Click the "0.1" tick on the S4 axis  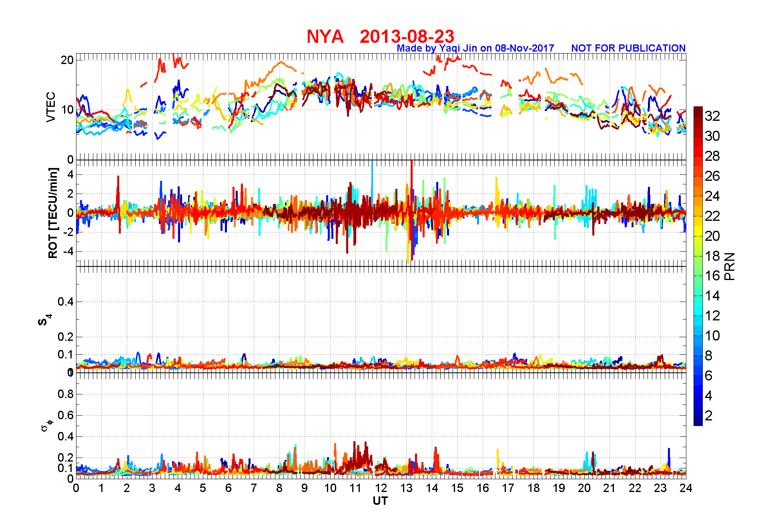pyautogui.click(x=66, y=354)
